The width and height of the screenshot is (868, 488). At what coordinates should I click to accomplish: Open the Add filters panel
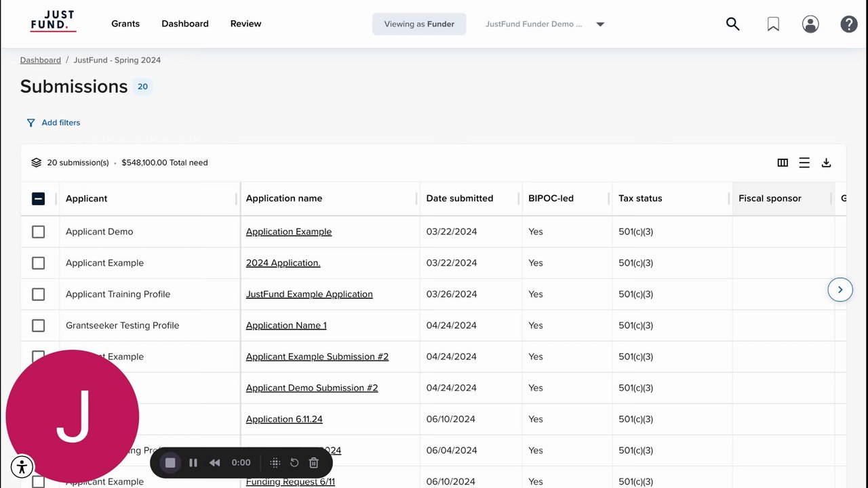coord(54,123)
